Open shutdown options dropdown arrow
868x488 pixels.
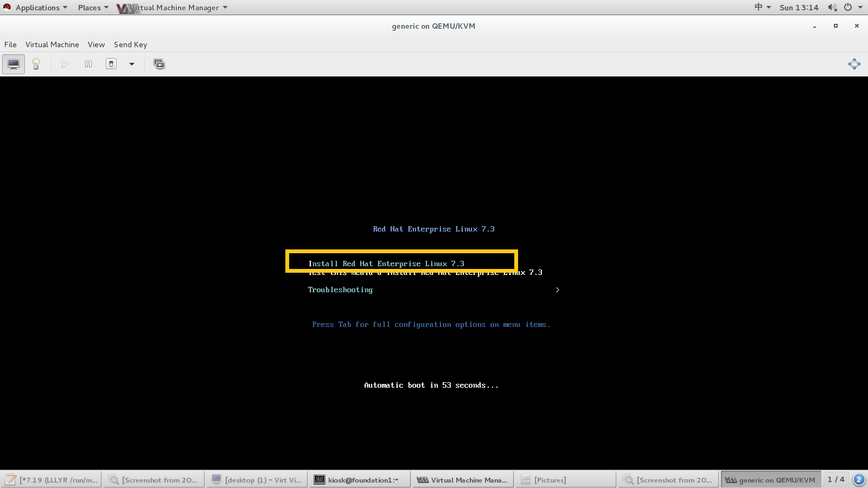131,64
